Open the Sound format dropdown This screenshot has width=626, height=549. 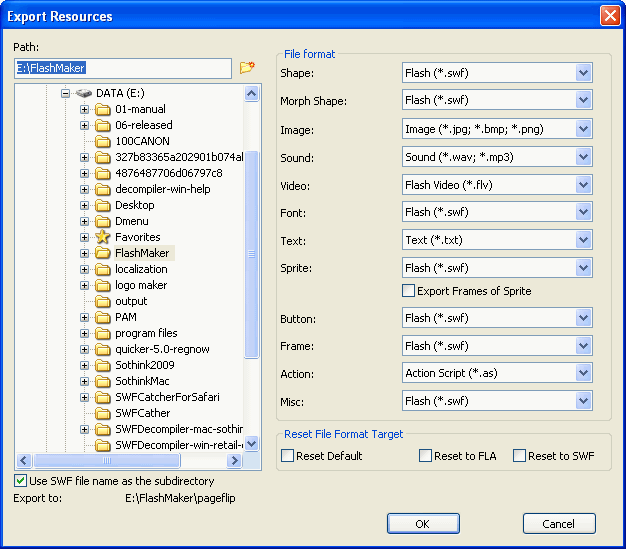coord(583,157)
